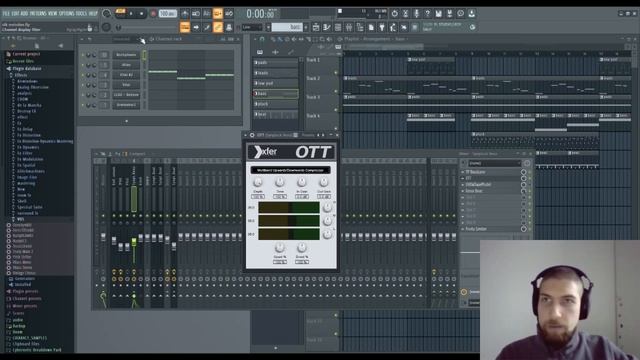The image size is (640, 360).
Task: Open the VIEW menu
Action: (x=53, y=13)
